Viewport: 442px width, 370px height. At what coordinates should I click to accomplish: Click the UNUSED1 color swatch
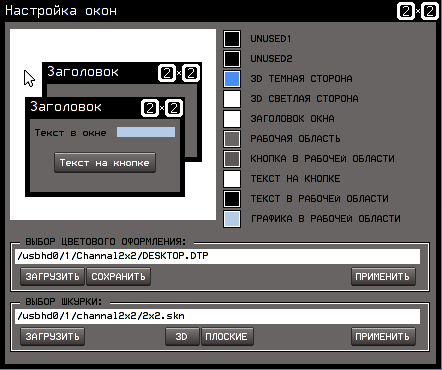tap(232, 39)
